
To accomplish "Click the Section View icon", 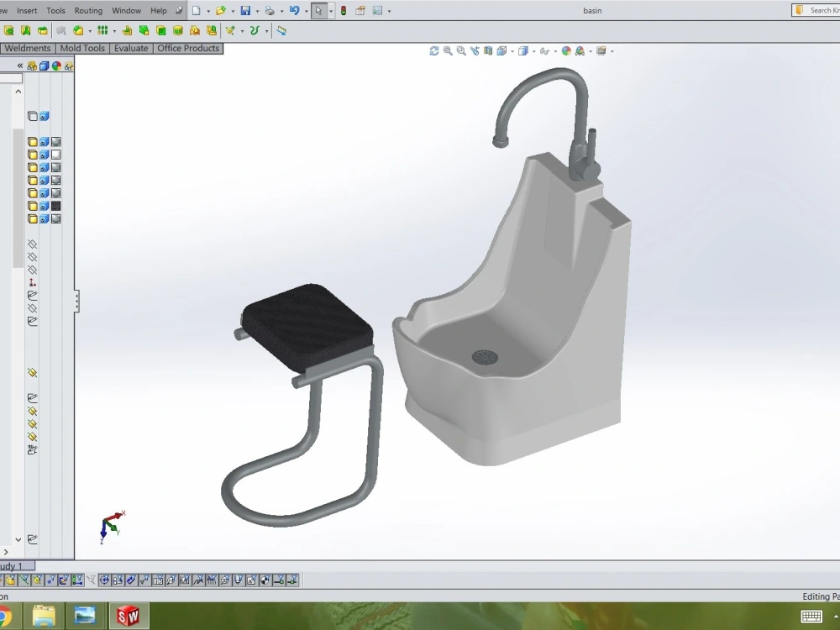I will pyautogui.click(x=488, y=51).
